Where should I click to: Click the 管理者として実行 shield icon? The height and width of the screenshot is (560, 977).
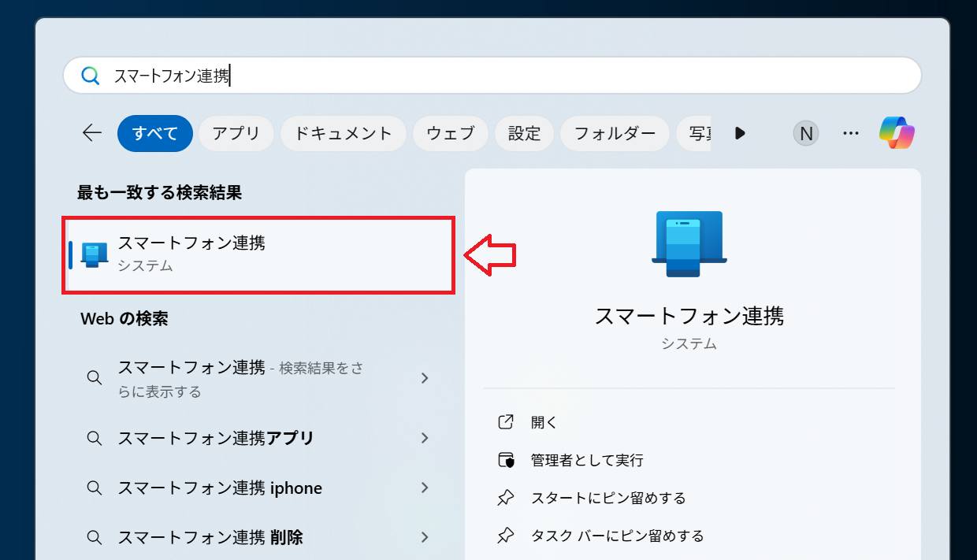pyautogui.click(x=507, y=460)
